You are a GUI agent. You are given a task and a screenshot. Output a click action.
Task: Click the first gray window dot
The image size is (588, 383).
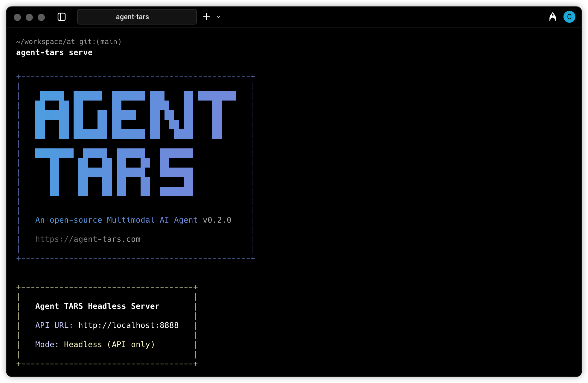[x=17, y=17]
